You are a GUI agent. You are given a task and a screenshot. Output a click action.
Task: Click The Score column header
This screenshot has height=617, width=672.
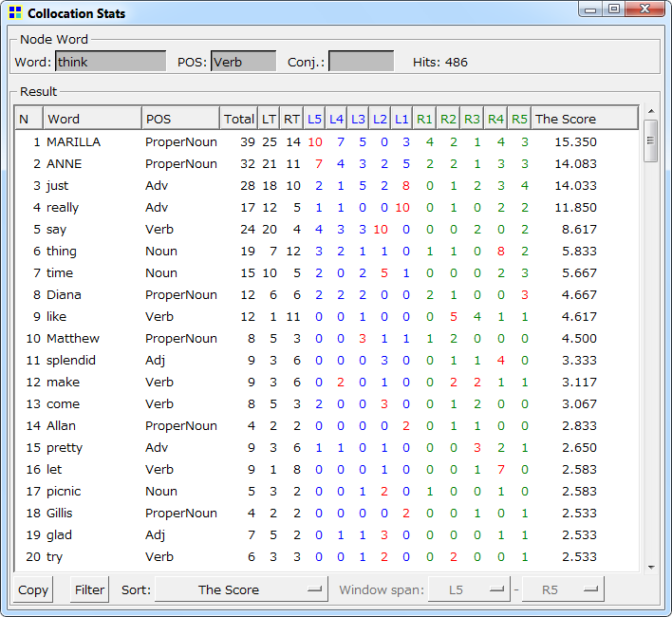click(585, 119)
